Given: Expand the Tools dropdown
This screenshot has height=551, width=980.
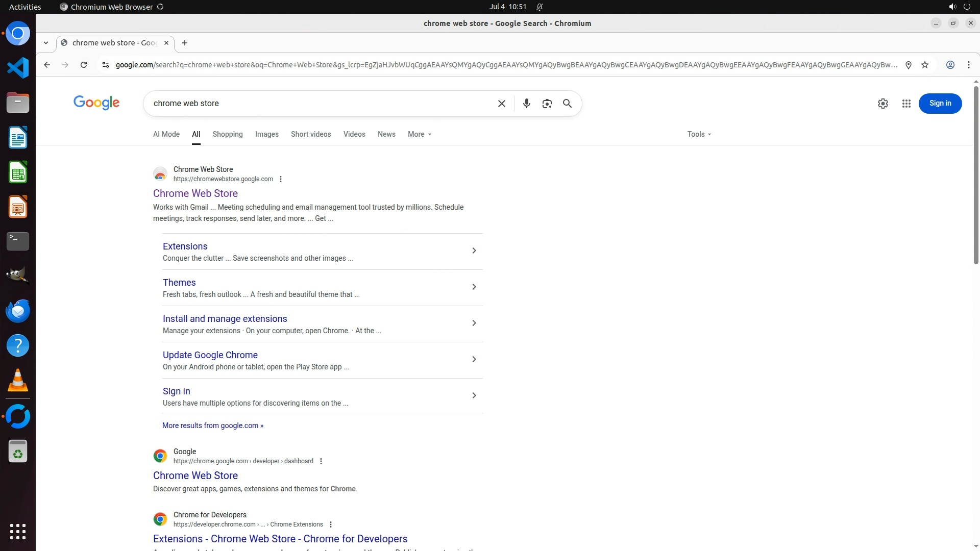Looking at the screenshot, I should pos(698,134).
